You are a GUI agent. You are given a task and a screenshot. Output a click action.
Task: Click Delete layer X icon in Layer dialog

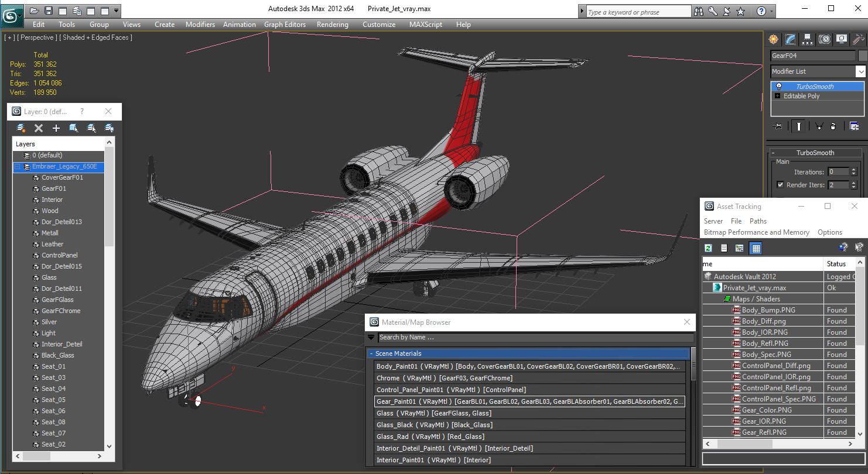click(39, 128)
